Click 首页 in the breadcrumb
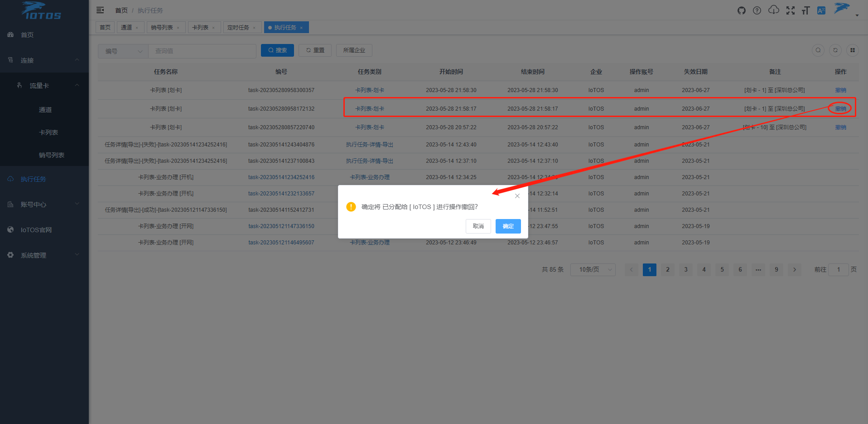The width and height of the screenshot is (868, 424). pyautogui.click(x=121, y=10)
